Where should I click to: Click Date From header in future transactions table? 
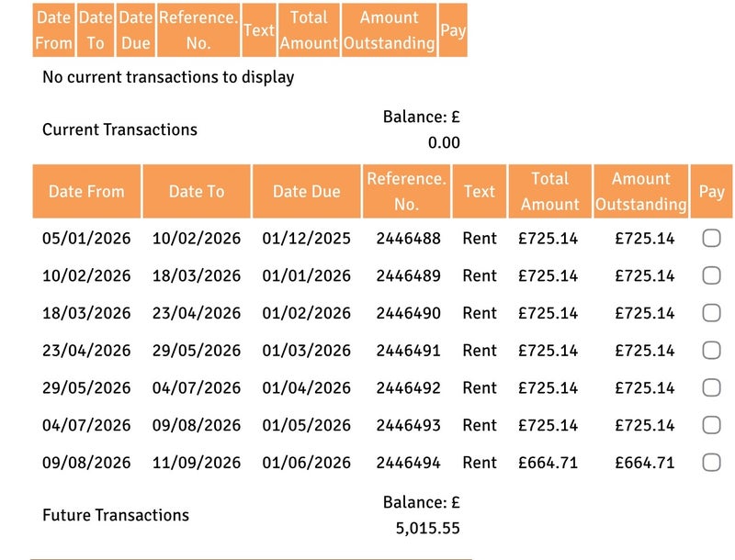(x=86, y=192)
